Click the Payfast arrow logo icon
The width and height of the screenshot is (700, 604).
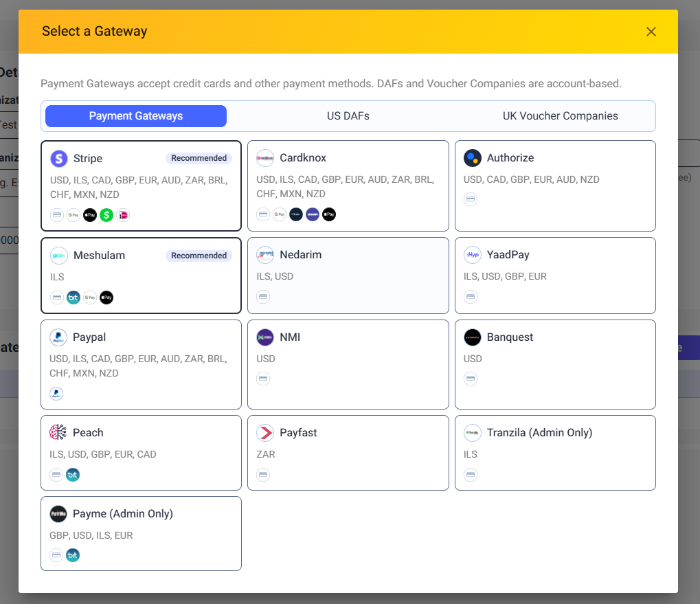tap(265, 433)
